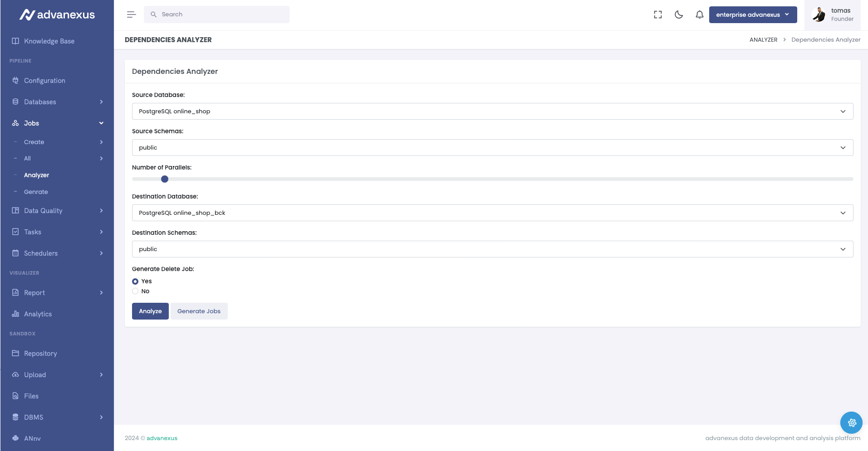Select No for Generate Delete Job
Viewport: 868px width, 451px height.
tap(135, 291)
